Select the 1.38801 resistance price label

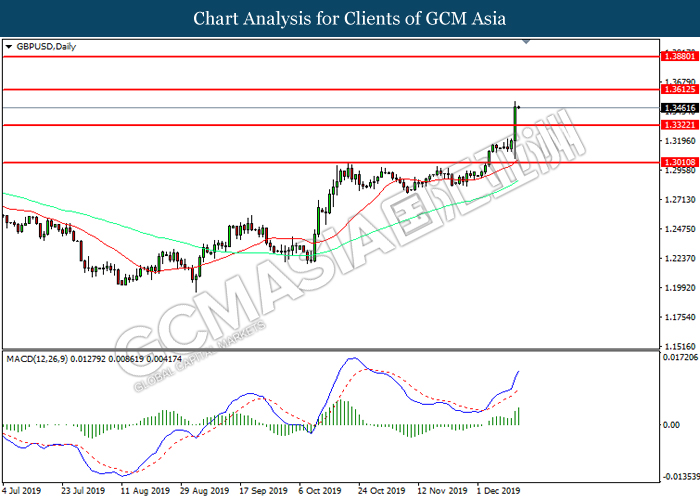(680, 56)
